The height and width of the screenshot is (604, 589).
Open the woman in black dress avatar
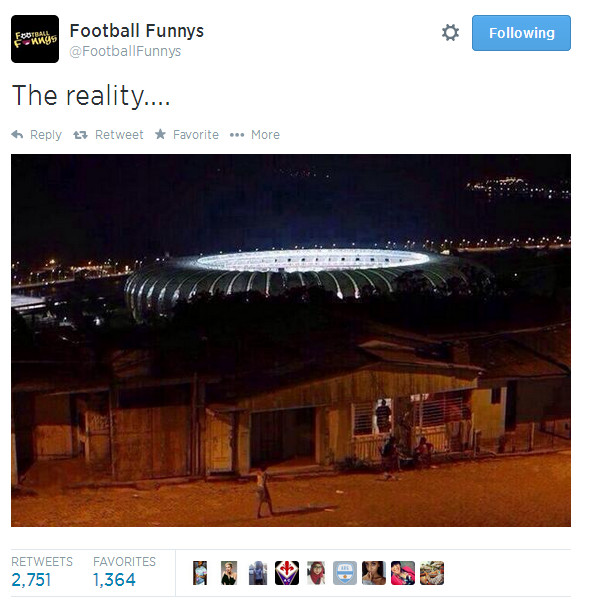tap(229, 573)
